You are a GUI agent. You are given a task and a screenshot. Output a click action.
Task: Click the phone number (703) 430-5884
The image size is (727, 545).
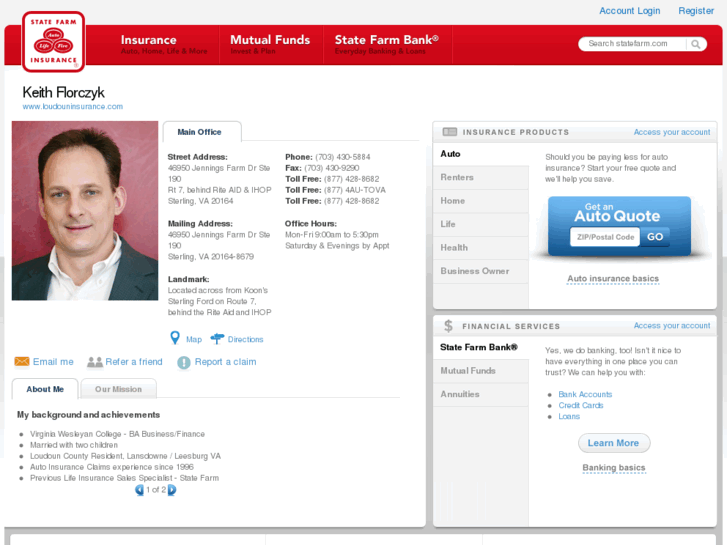(343, 157)
